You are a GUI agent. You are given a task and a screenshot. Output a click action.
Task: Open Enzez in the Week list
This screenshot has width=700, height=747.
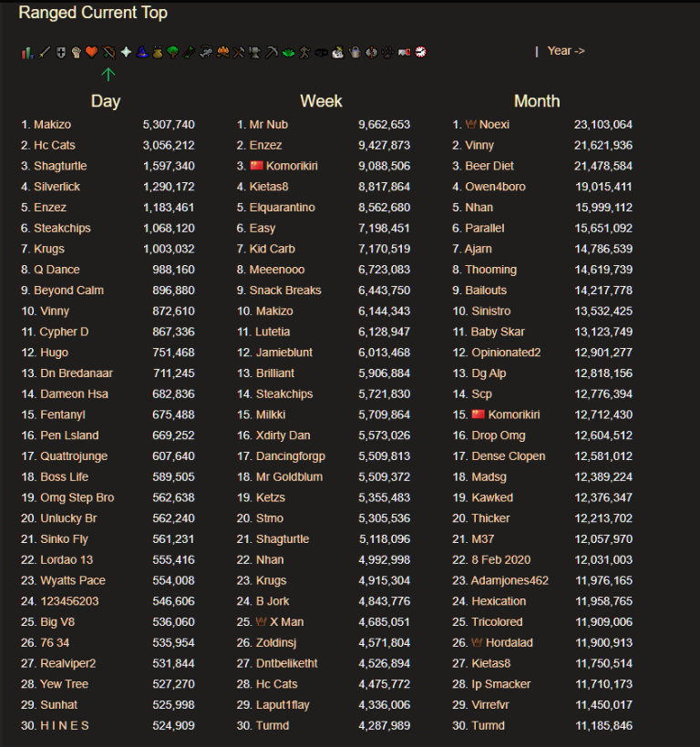click(266, 145)
